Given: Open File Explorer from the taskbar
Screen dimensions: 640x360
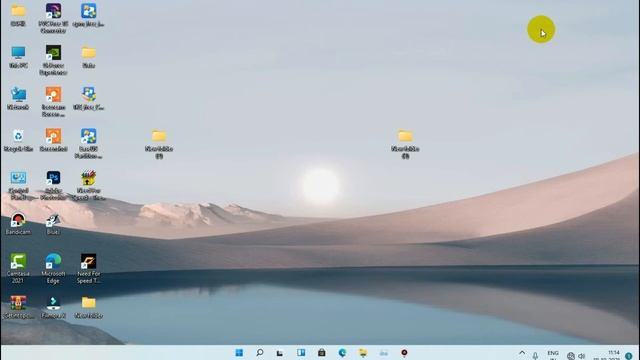Looking at the screenshot, I should coord(363,353).
